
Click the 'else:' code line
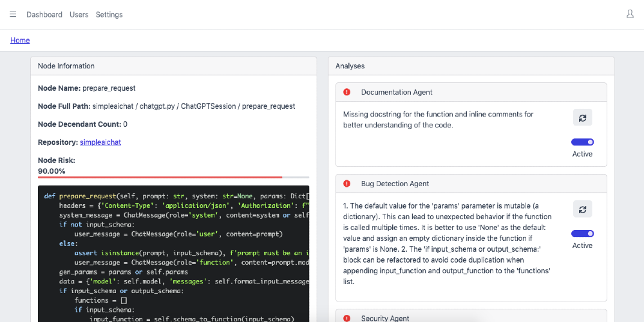[68, 243]
